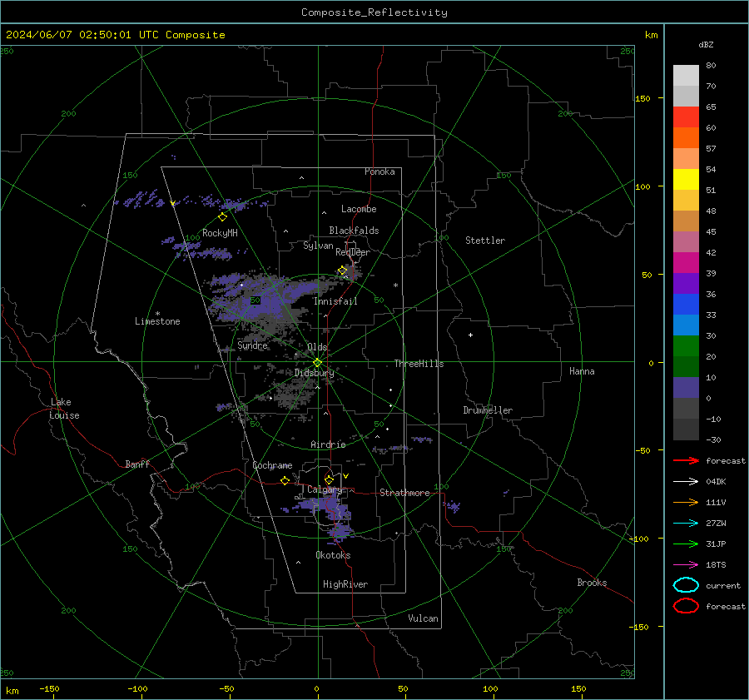This screenshot has width=749, height=700.
Task: Click the cyan 27ZW arrow icon
Action: pyautogui.click(x=686, y=524)
